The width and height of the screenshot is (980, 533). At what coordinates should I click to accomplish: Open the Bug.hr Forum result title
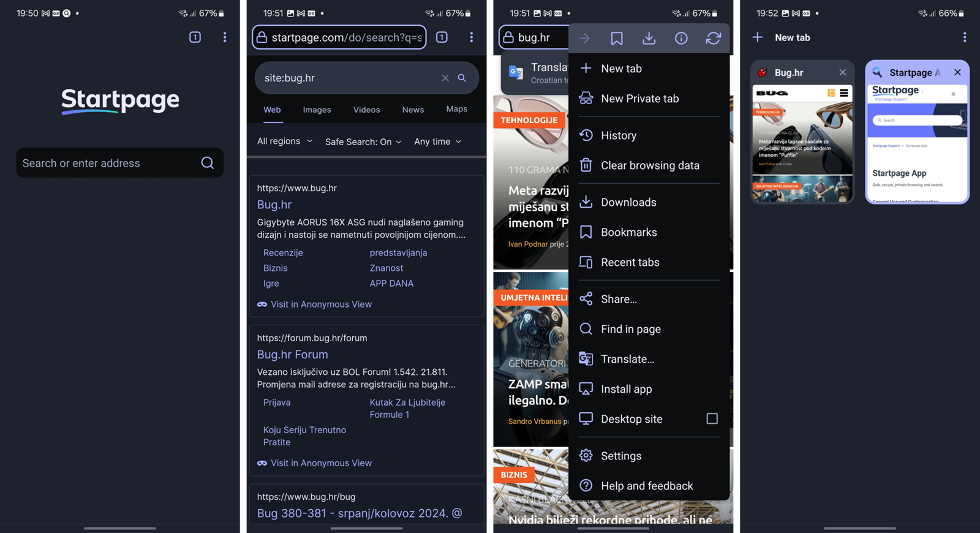[292, 354]
